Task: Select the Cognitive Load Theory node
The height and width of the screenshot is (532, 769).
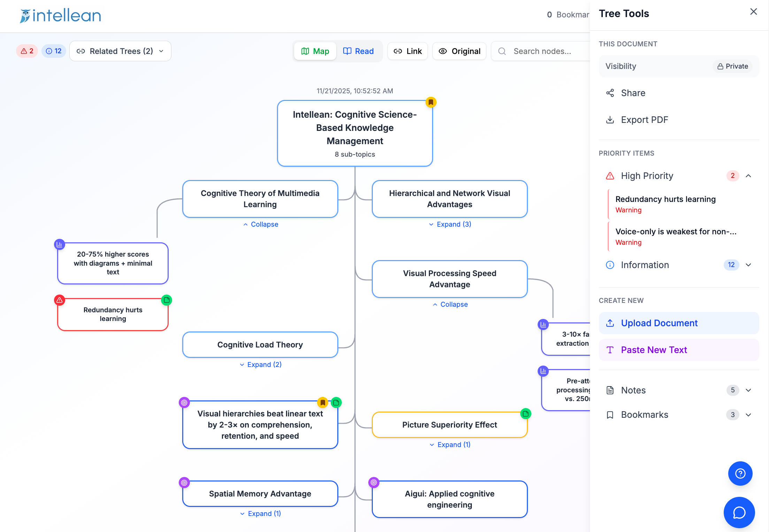Action: pos(260,345)
